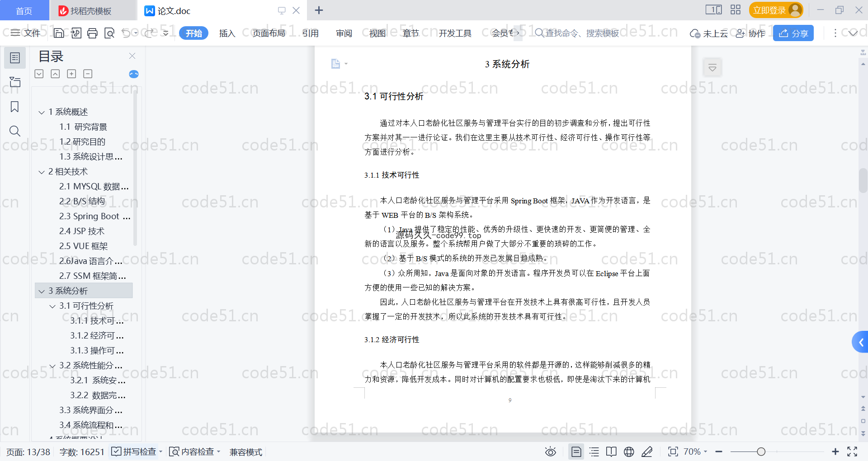Click the blue assistant icon in 目录 panel
This screenshot has width=868, height=461.
(x=134, y=74)
